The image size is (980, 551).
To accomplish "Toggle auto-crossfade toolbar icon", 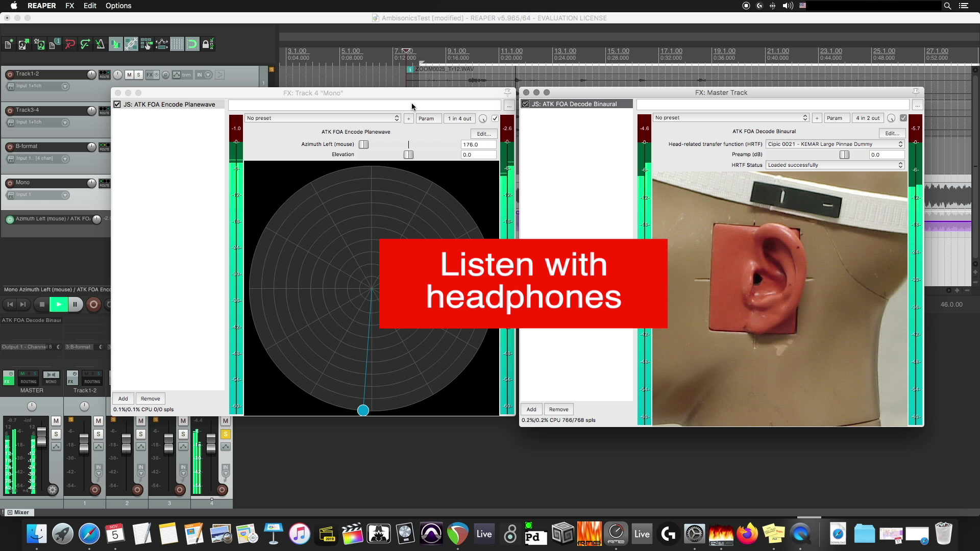I will point(116,44).
